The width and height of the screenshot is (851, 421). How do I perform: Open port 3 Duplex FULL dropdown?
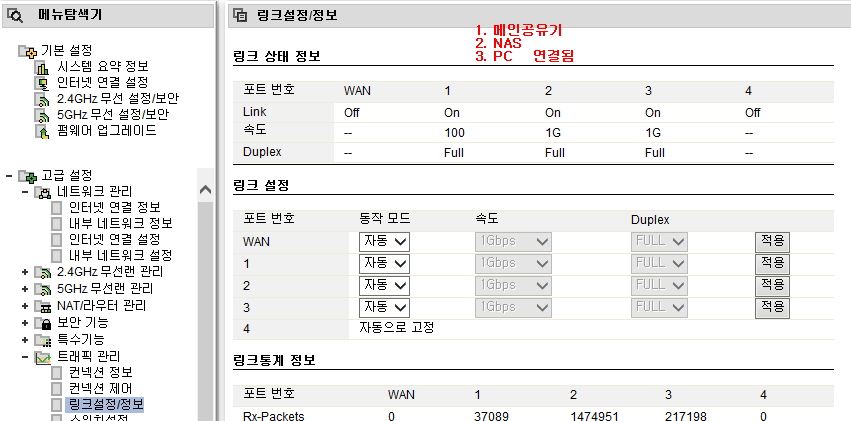[x=659, y=308]
